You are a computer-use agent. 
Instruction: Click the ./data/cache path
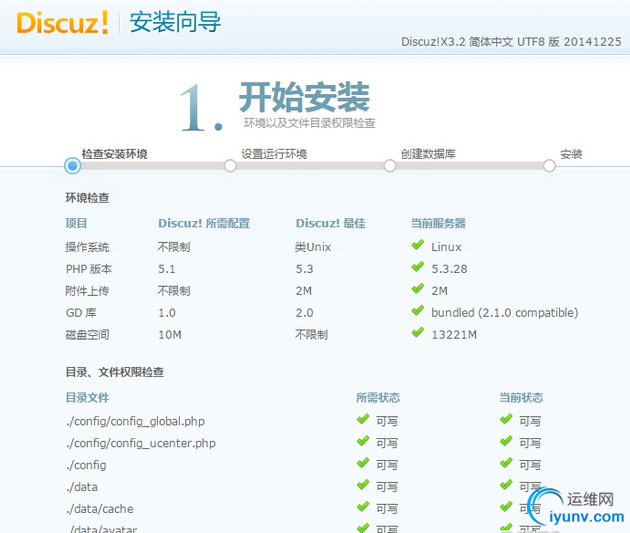pyautogui.click(x=100, y=509)
